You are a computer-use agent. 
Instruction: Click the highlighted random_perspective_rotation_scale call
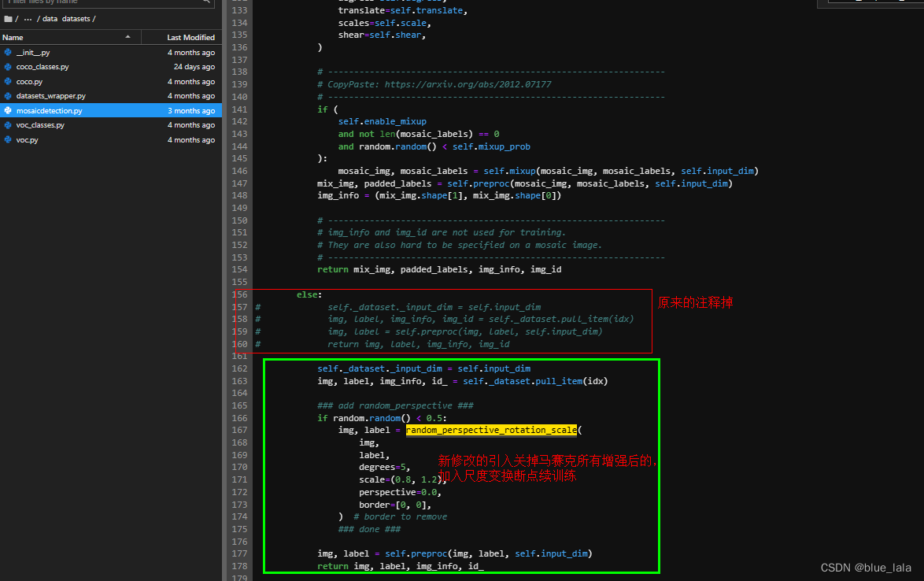[x=491, y=430]
